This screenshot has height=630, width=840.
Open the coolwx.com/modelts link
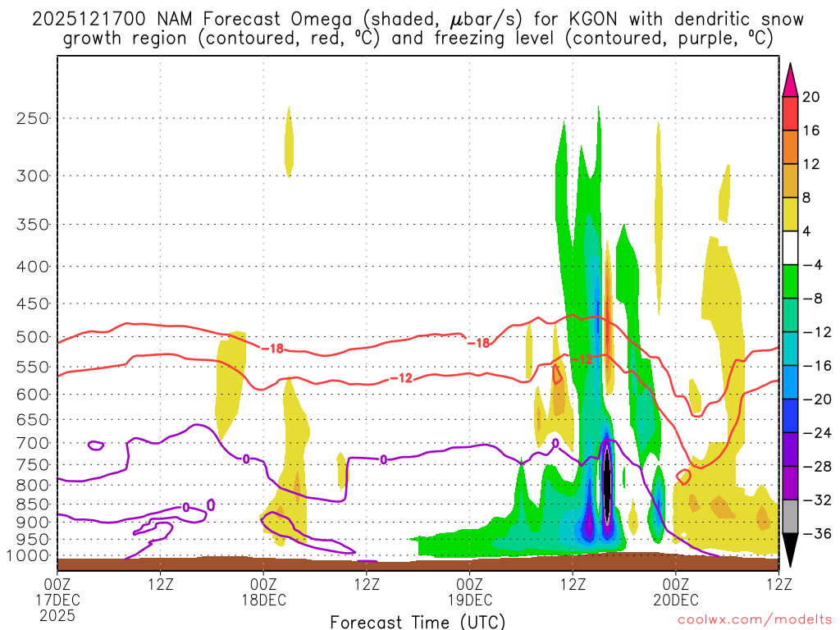pos(755,619)
